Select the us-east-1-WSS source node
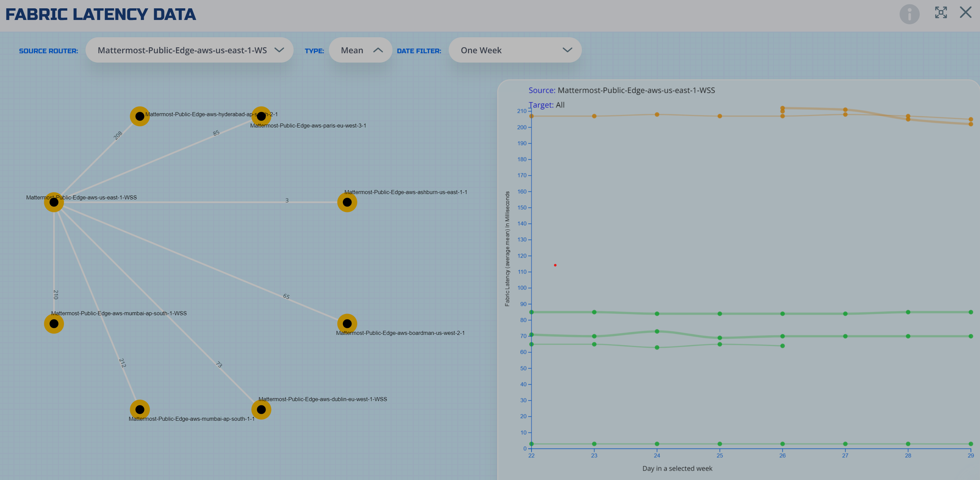The width and height of the screenshot is (980, 480). tap(54, 202)
